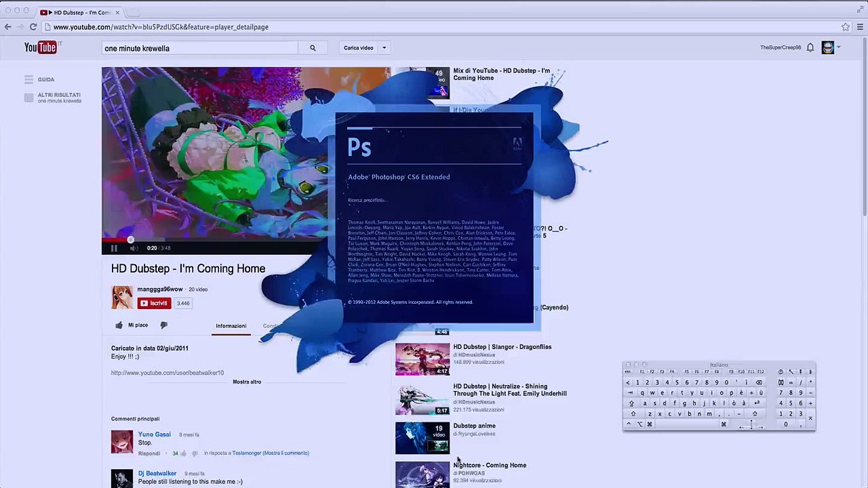
Task: Open the Dubstep anime playlist thumbnail
Action: pyautogui.click(x=422, y=438)
